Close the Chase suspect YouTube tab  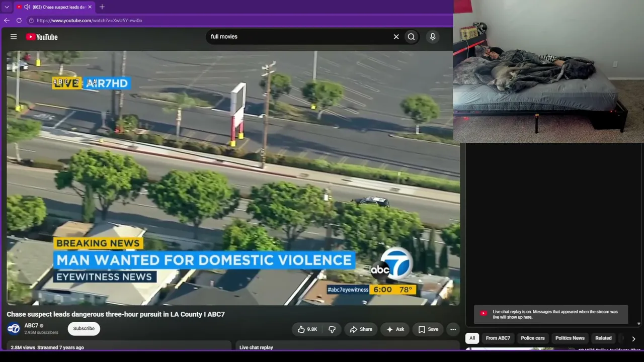90,7
